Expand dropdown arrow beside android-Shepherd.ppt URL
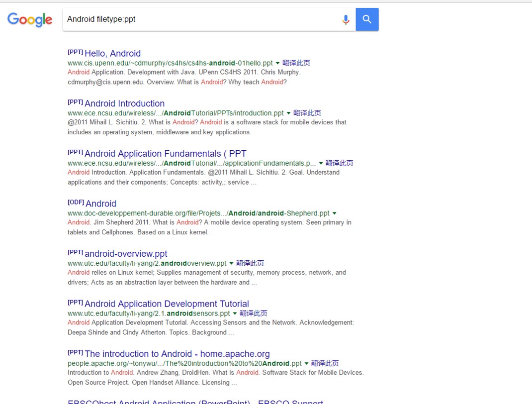This screenshot has width=532, height=404. (x=334, y=213)
